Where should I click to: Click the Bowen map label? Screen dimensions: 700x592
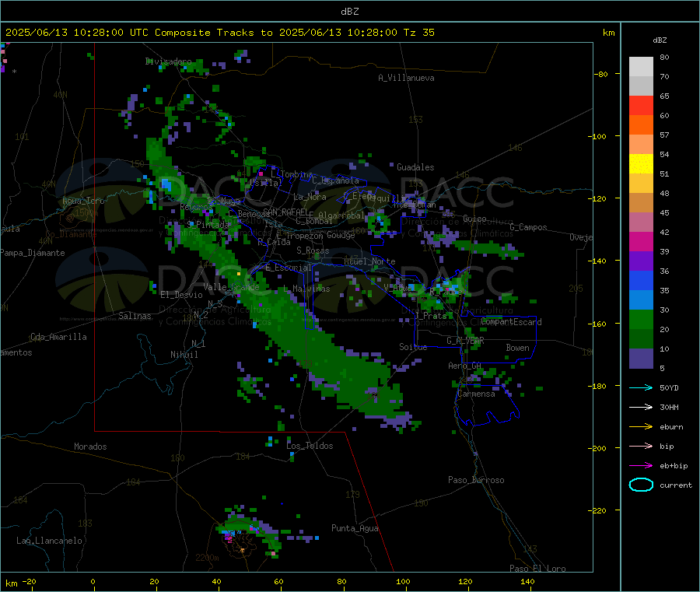tap(517, 349)
